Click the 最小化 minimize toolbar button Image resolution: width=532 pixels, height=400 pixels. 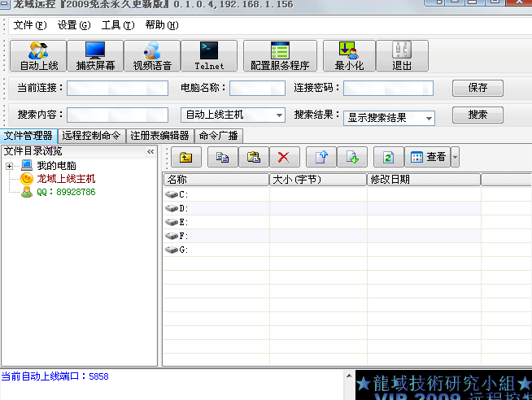click(349, 56)
